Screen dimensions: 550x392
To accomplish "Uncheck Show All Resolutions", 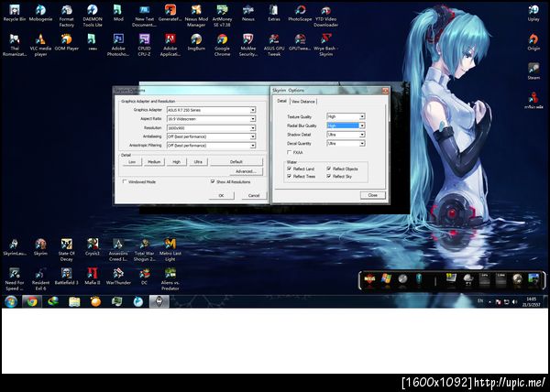I will [x=213, y=181].
